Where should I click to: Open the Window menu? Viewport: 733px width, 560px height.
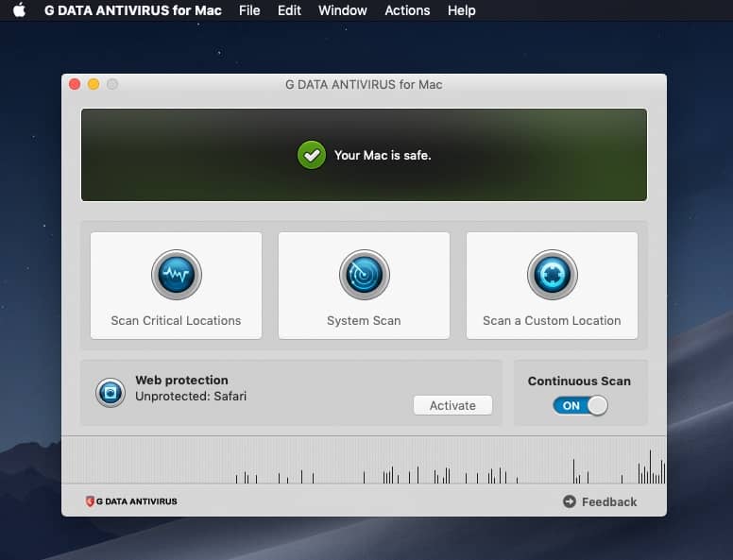click(x=342, y=10)
